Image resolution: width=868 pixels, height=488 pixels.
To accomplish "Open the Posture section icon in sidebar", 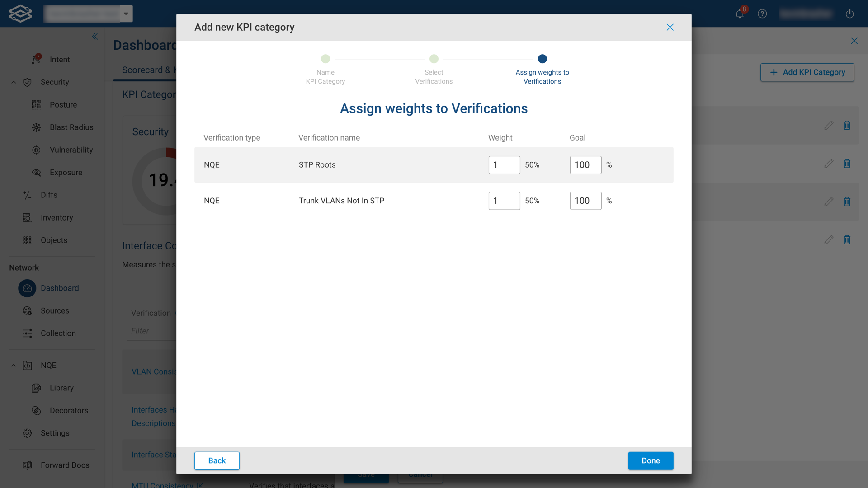I will [x=36, y=104].
